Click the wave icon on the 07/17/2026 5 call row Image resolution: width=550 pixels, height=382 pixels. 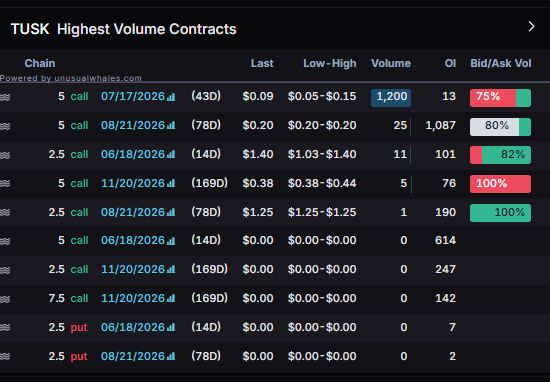(x=5, y=97)
